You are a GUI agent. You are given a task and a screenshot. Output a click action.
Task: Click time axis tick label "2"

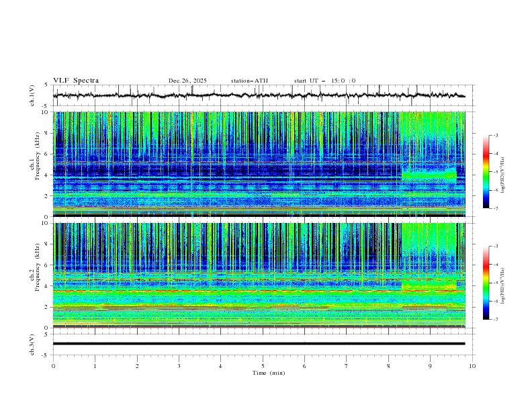point(137,366)
